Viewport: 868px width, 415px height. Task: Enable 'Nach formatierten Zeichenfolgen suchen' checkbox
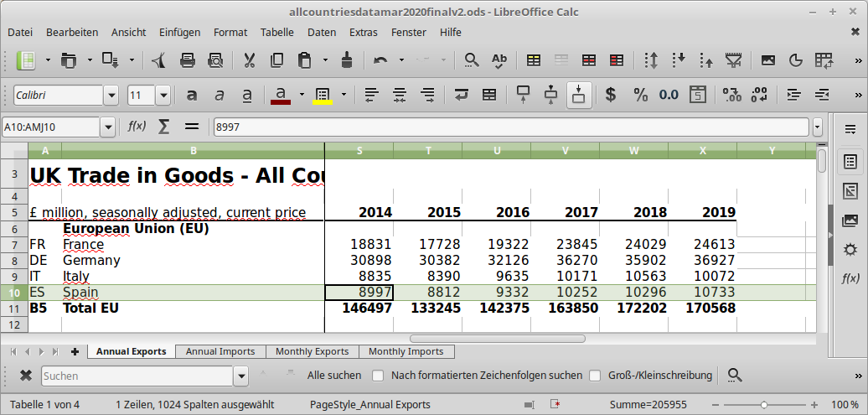[378, 376]
